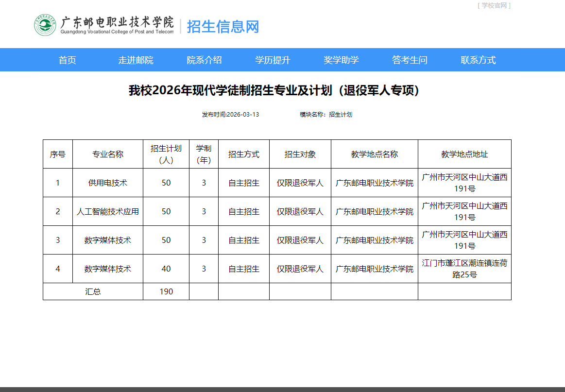Click the 数字媒体技术 row three cell

[107, 240]
